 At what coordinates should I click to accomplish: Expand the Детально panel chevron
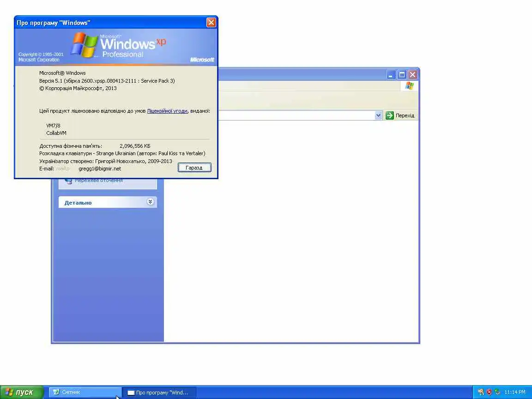[150, 202]
